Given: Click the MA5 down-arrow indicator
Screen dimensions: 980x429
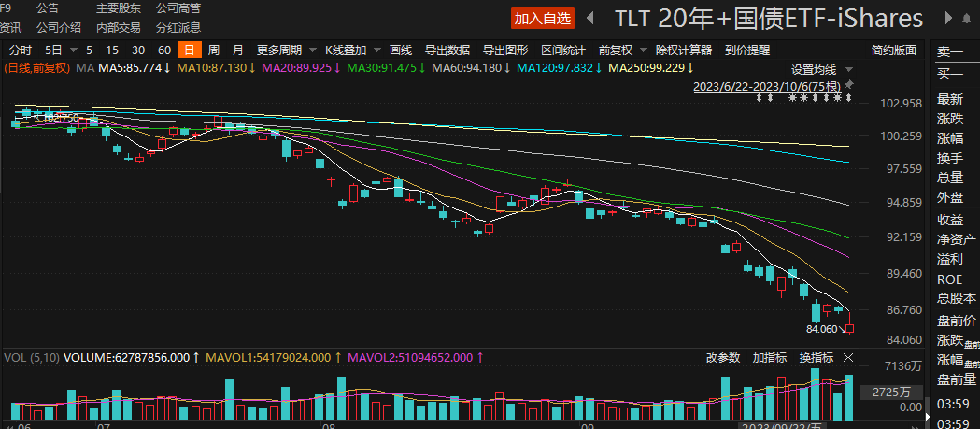Looking at the screenshot, I should [x=166, y=68].
